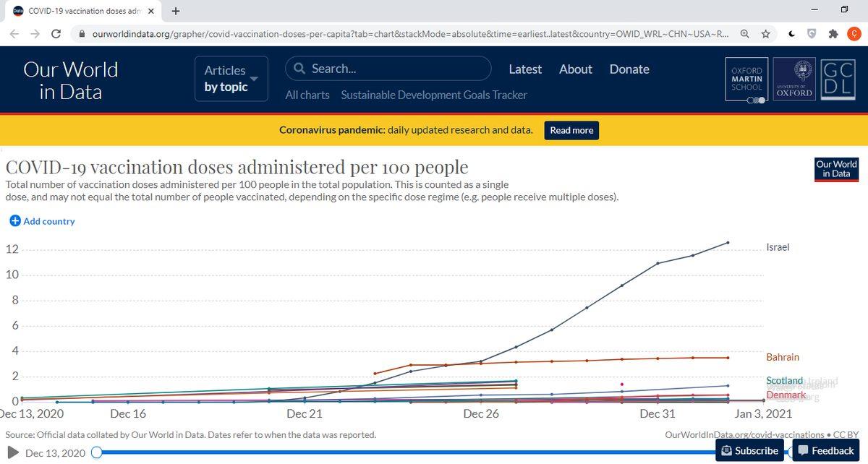Bookmark this page with the star icon
The image size is (868, 464).
765,34
